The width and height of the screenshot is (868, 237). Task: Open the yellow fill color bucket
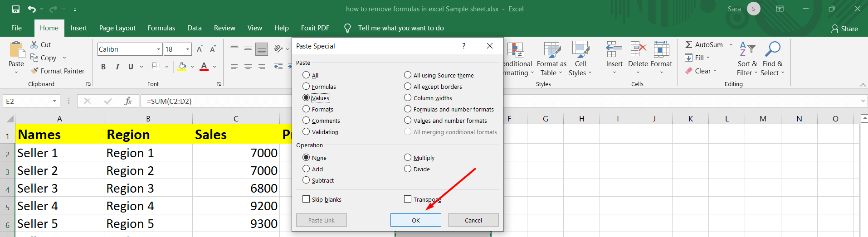(182, 67)
